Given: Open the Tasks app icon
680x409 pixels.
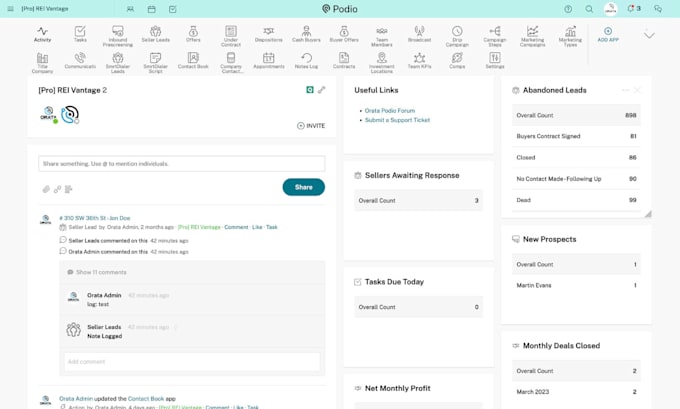Looking at the screenshot, I should click(80, 34).
